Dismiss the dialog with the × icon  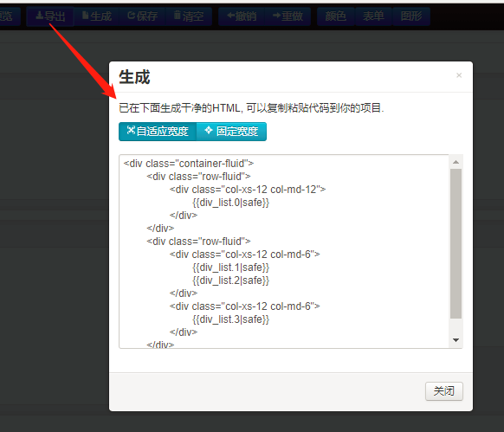pyautogui.click(x=459, y=75)
